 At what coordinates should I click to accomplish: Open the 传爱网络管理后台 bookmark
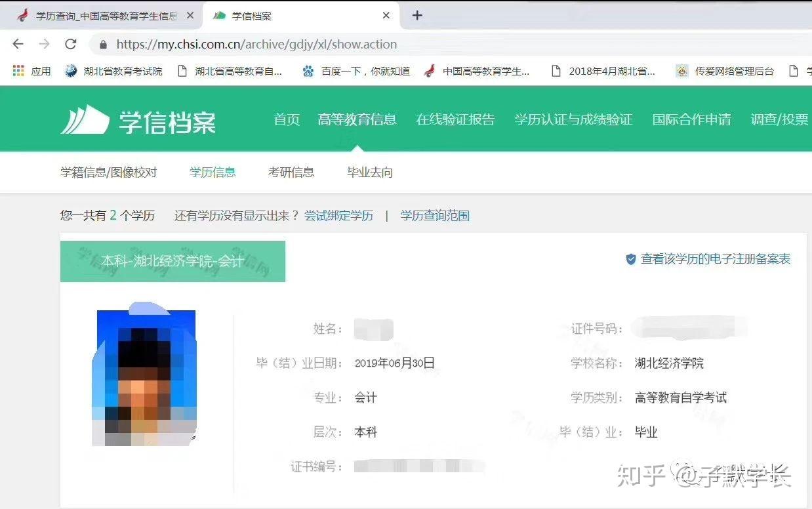725,71
